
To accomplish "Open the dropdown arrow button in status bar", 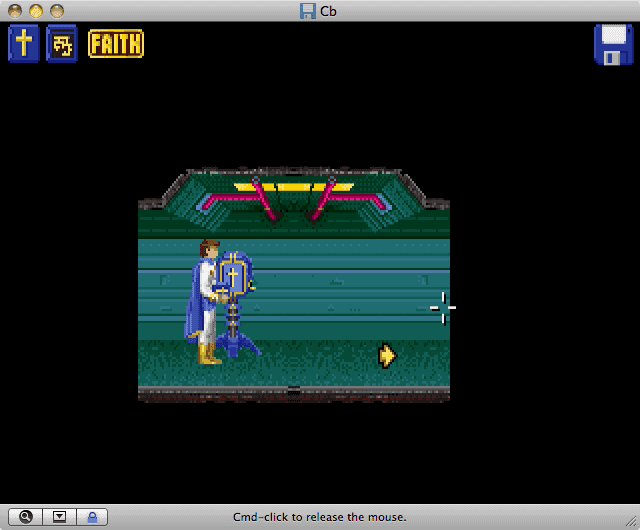I will [x=60, y=517].
